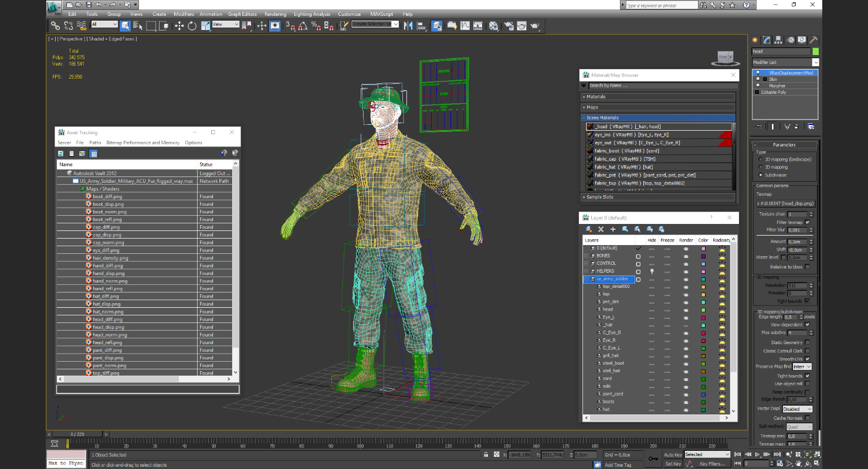
Task: Enable the Classic Catmull Clark checkbox
Action: 808,351
